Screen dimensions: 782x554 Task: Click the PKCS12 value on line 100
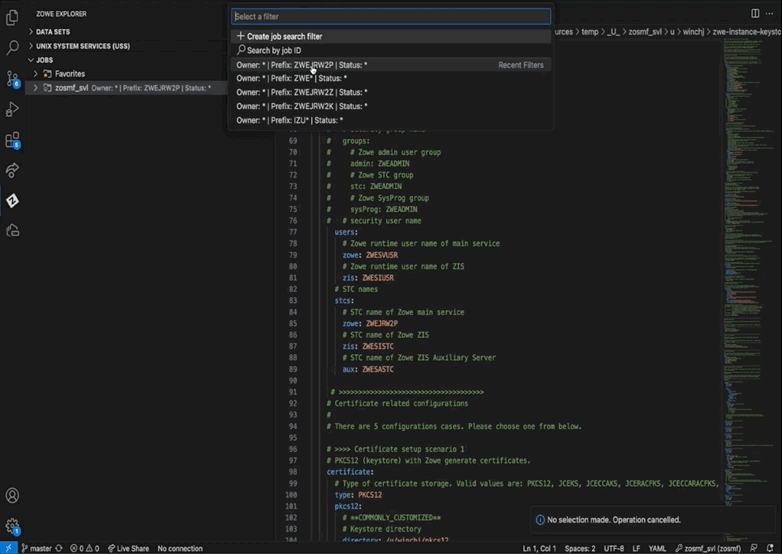[370, 495]
